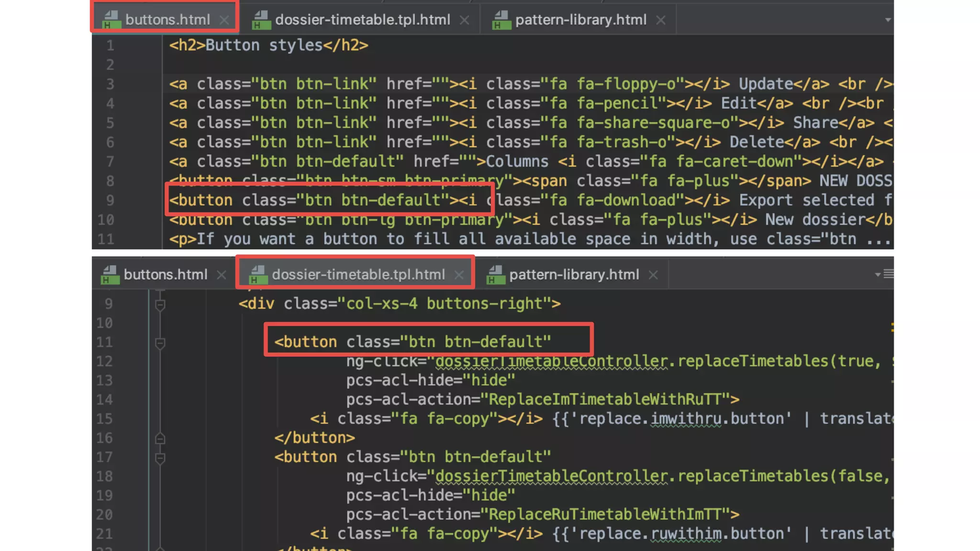Close dossier-timetable.tpl.html tab in top editor
Screen dimensions: 980x551
[x=464, y=20]
